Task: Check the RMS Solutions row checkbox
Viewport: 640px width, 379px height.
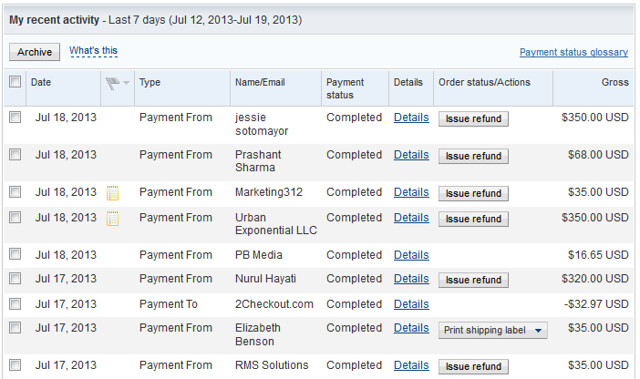Action: pyautogui.click(x=15, y=365)
